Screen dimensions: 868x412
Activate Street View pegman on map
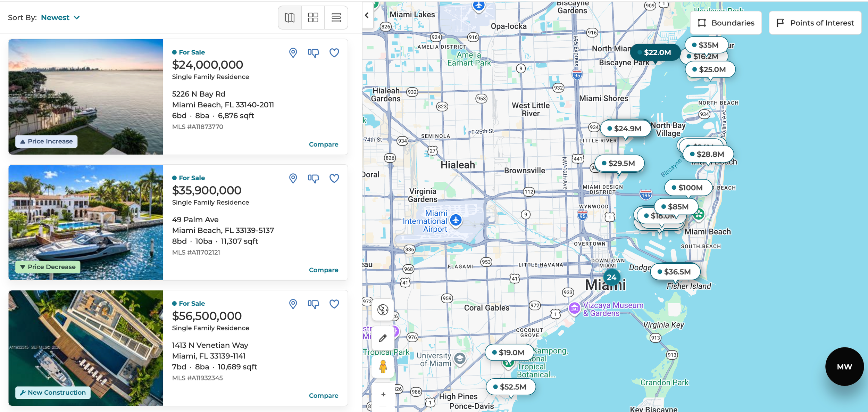(382, 366)
